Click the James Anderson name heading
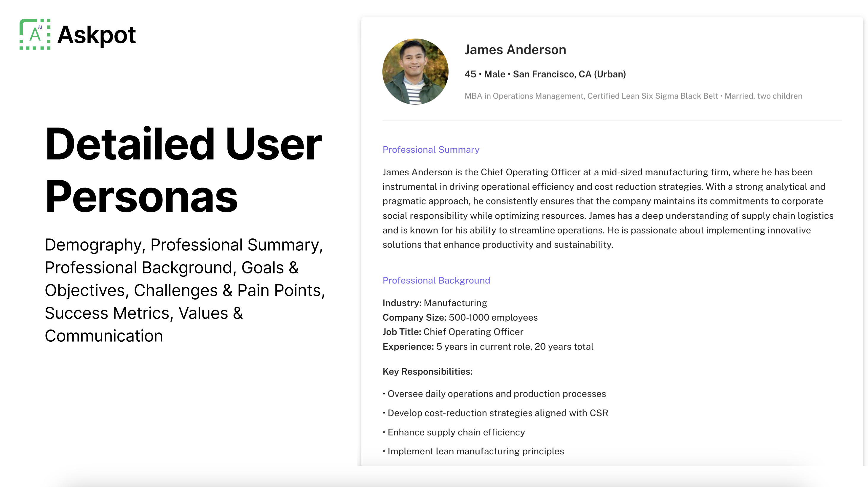The height and width of the screenshot is (487, 868). point(515,50)
